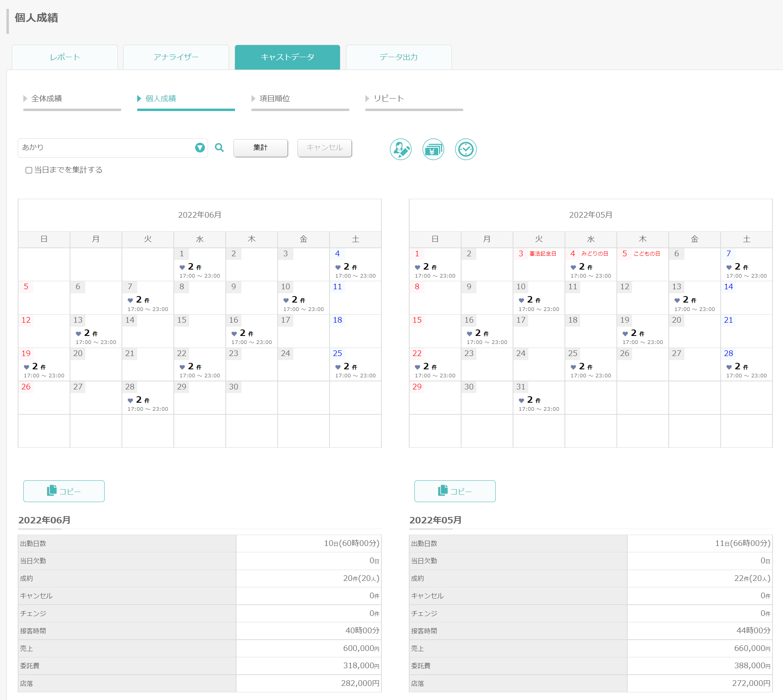Click the 集計 button
Viewport: 783px width, 700px height.
[x=261, y=148]
